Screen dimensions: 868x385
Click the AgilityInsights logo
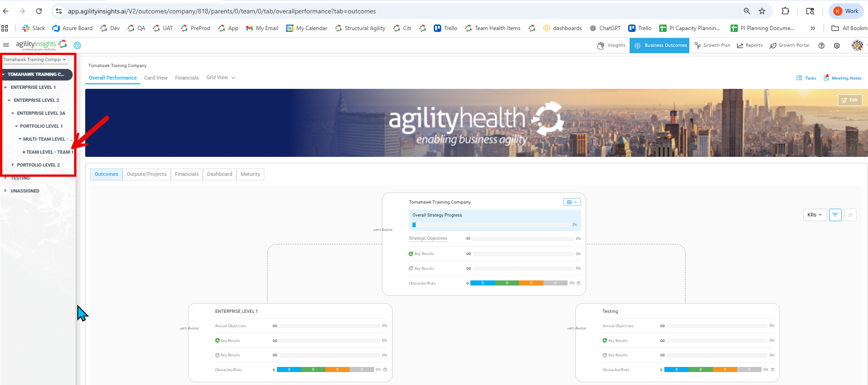tap(42, 45)
